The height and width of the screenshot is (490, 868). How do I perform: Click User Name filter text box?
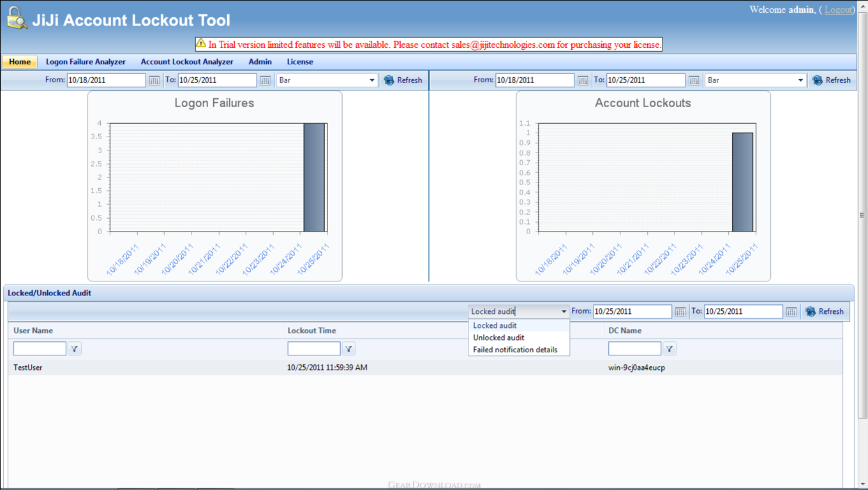[40, 349]
